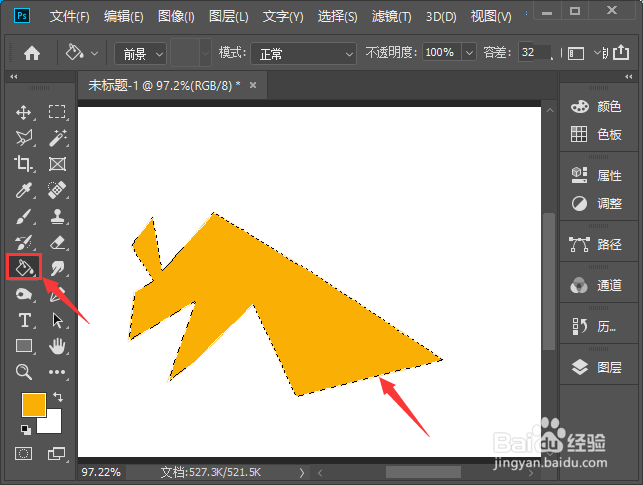Click the orange foreground color swatch
Screen dimensions: 643x485
tap(33, 404)
